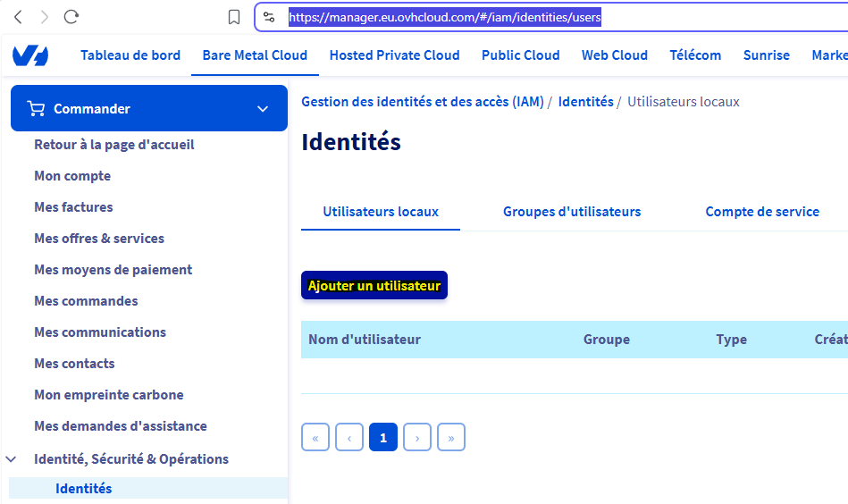Open the Compte de service tab
This screenshot has width=848, height=504.
coord(762,212)
